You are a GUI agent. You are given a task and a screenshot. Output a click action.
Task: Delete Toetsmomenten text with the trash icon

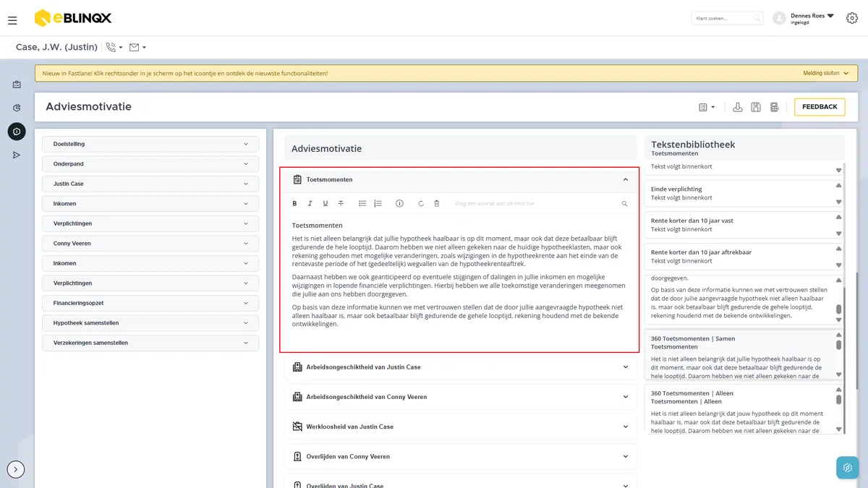[x=436, y=204]
